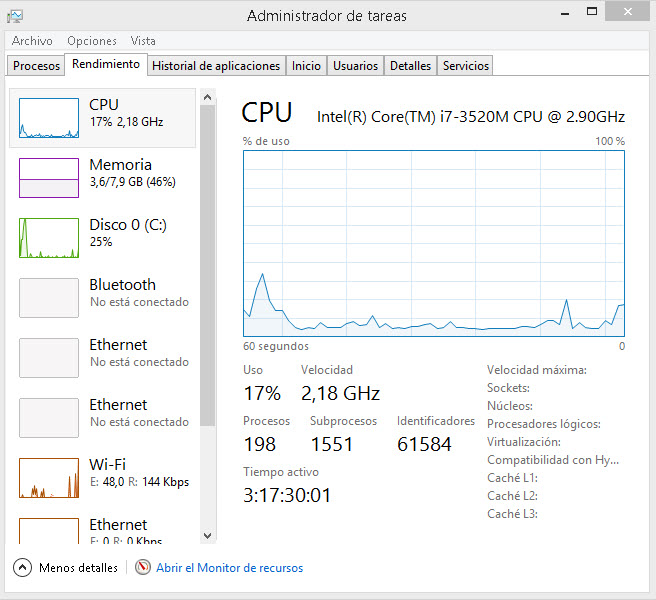The height and width of the screenshot is (600, 656).
Task: Click the 60 segundos axis label
Action: pos(276,346)
